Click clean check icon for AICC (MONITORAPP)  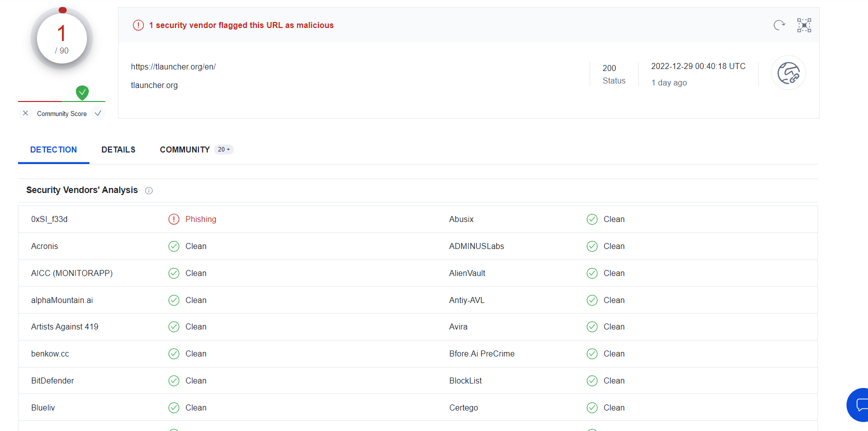coord(174,273)
